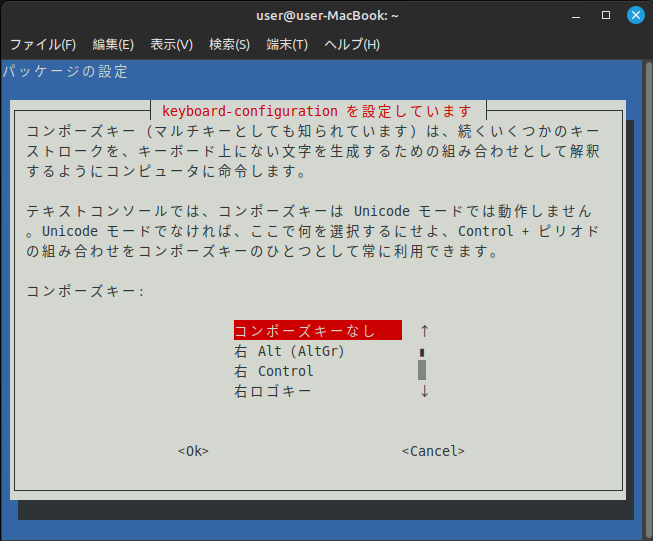Open the 編集(E) menu
The height and width of the screenshot is (541, 653).
click(x=113, y=45)
